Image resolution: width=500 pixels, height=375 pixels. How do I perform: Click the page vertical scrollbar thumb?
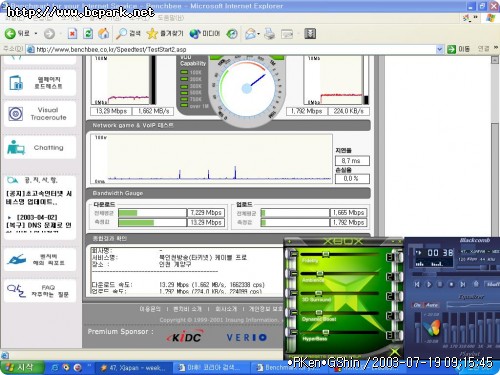[x=495, y=180]
